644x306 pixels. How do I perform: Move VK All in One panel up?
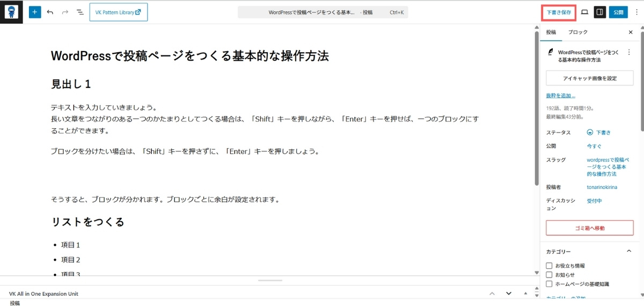492,294
